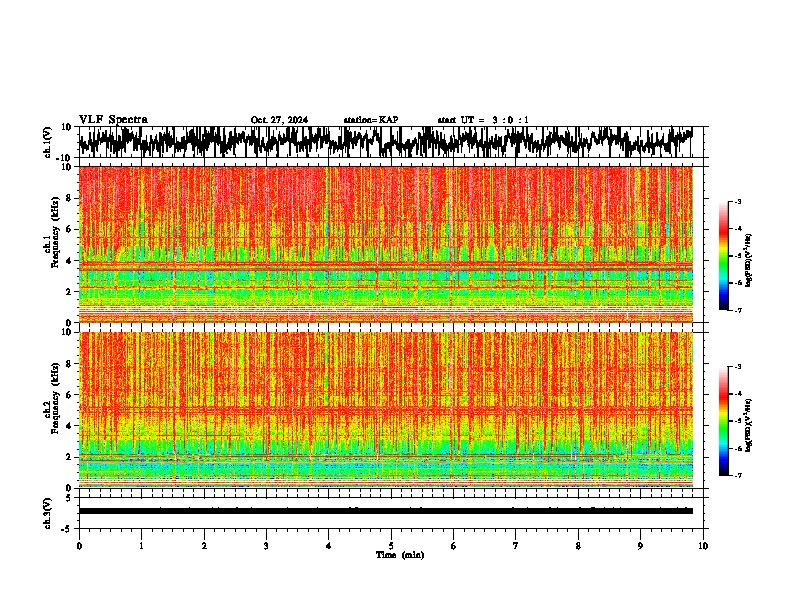Screen dimensions: 792x612
Task: Click time axis tick label "0"
Action: 79,546
